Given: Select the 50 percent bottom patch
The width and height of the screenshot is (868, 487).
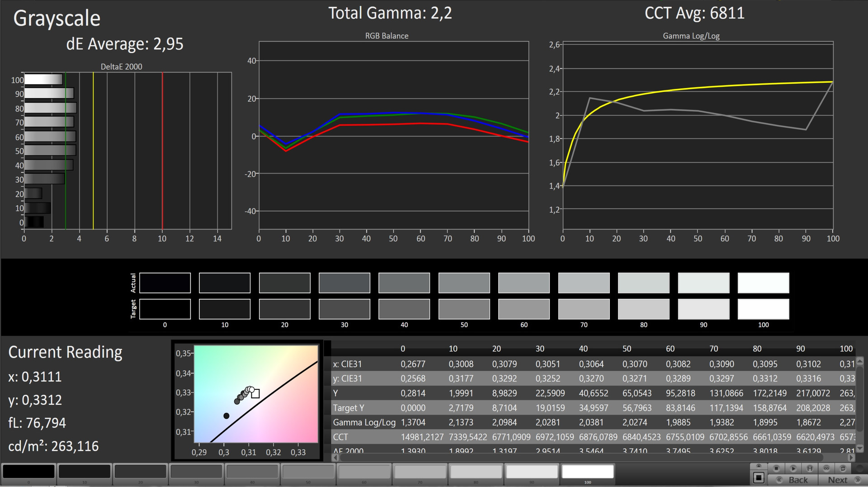Looking at the screenshot, I should click(x=308, y=472).
